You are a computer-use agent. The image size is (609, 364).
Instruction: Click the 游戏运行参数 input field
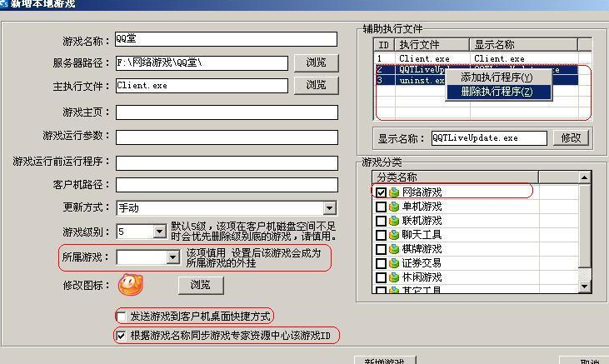227,137
